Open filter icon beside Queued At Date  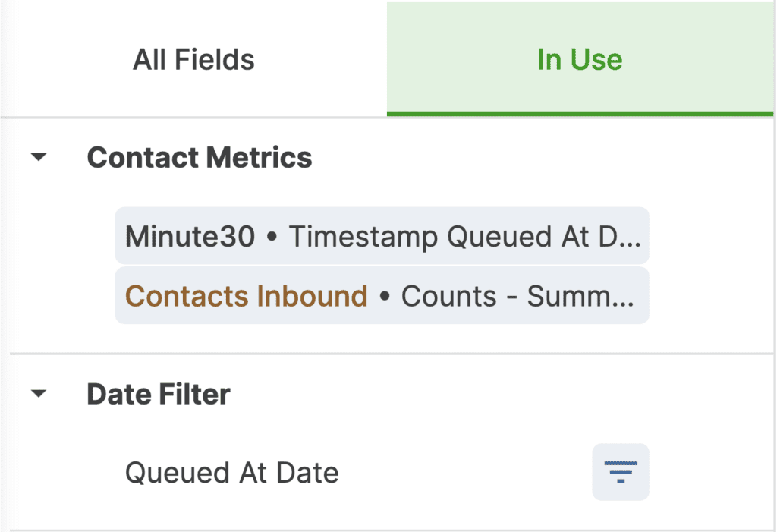pos(621,471)
